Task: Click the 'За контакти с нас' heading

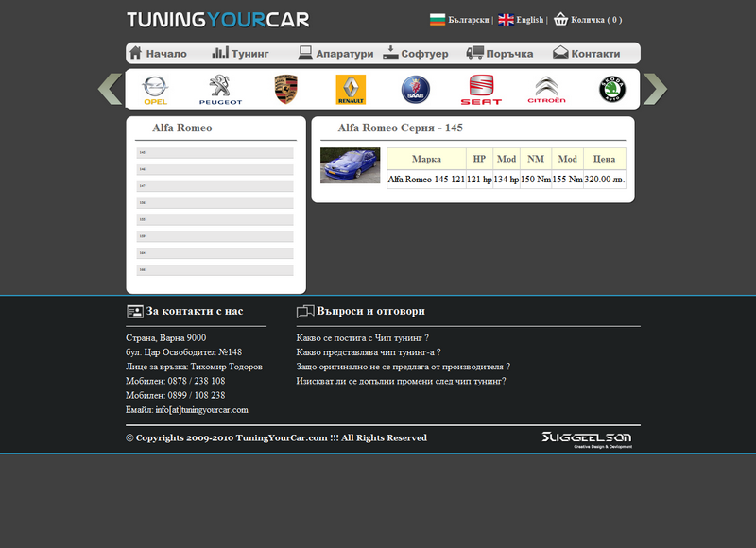Action: click(x=195, y=311)
